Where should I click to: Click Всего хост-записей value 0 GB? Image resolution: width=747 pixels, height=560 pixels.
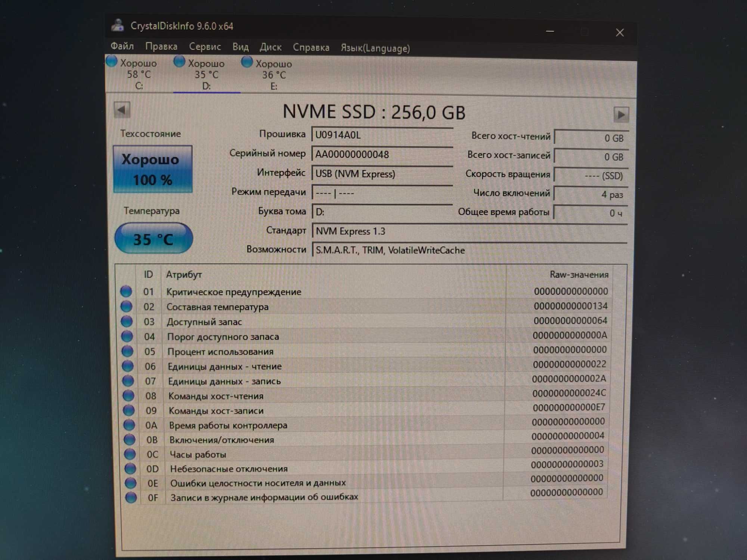click(591, 157)
